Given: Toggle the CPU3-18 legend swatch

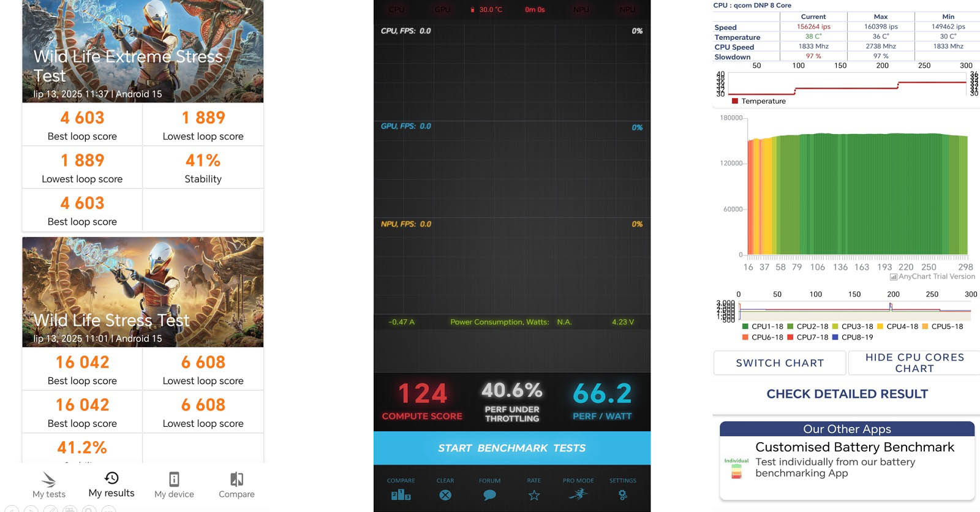Looking at the screenshot, I should pos(835,326).
